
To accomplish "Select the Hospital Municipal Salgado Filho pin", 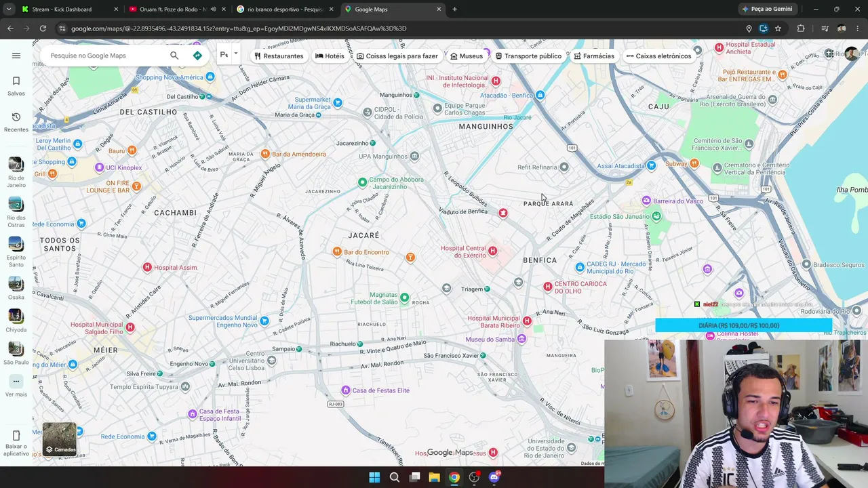I will point(130,328).
